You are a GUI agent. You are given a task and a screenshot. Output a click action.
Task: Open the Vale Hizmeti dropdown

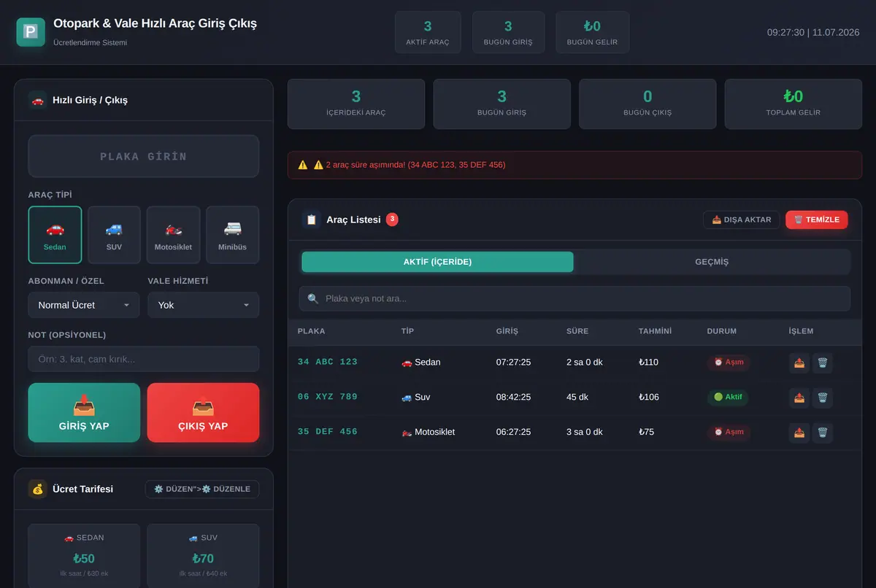[204, 305]
